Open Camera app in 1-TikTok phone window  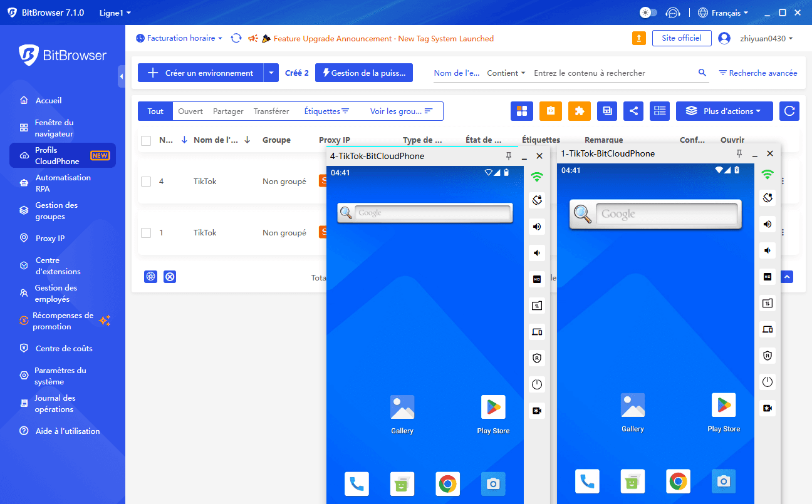click(724, 481)
